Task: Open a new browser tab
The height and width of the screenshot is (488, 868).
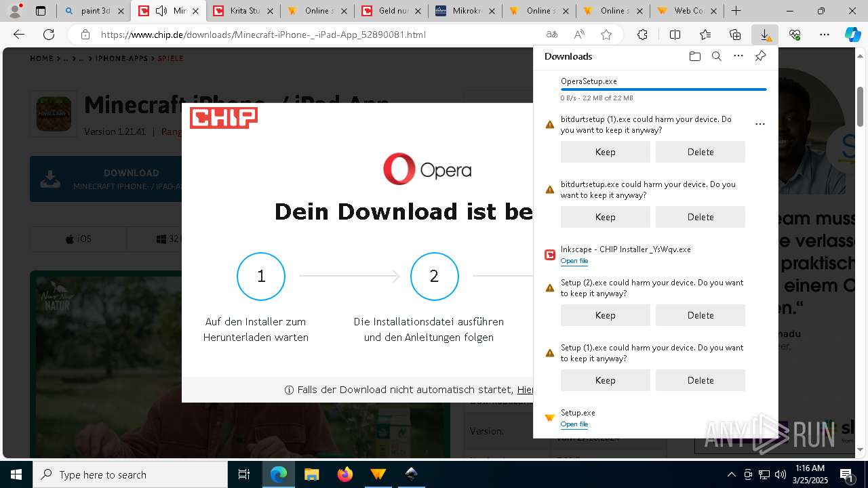Action: 736,11
